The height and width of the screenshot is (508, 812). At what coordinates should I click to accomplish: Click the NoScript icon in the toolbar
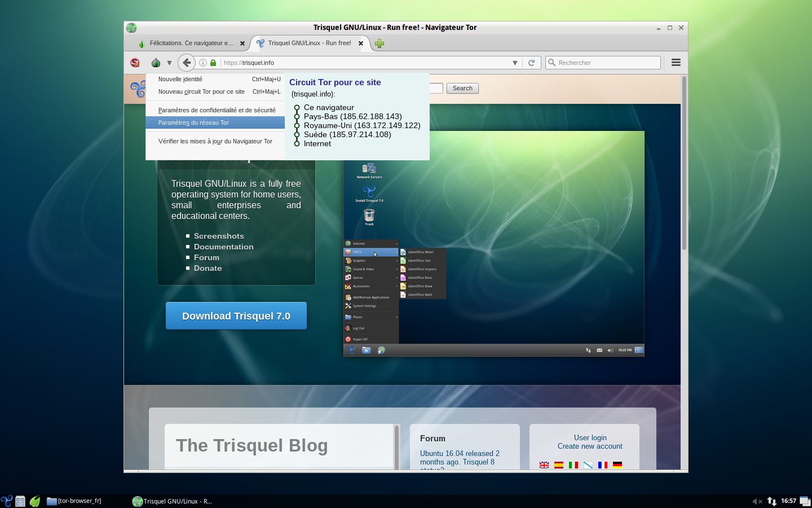click(x=135, y=63)
